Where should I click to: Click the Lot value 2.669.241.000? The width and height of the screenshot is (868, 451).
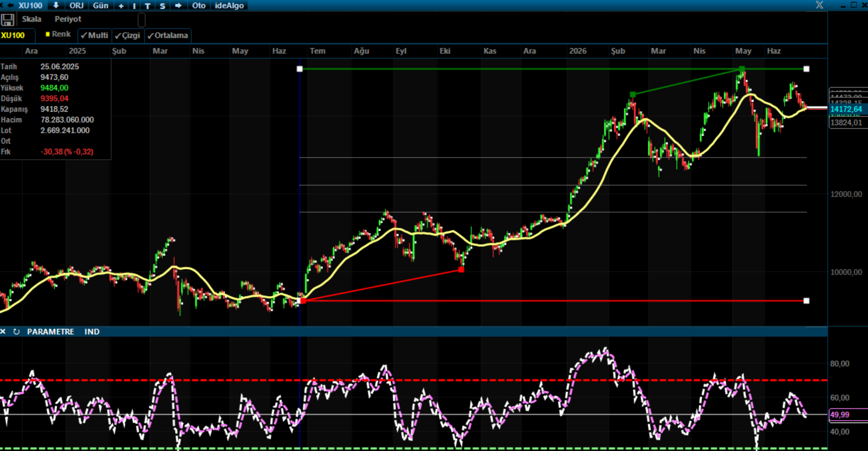tap(65, 130)
